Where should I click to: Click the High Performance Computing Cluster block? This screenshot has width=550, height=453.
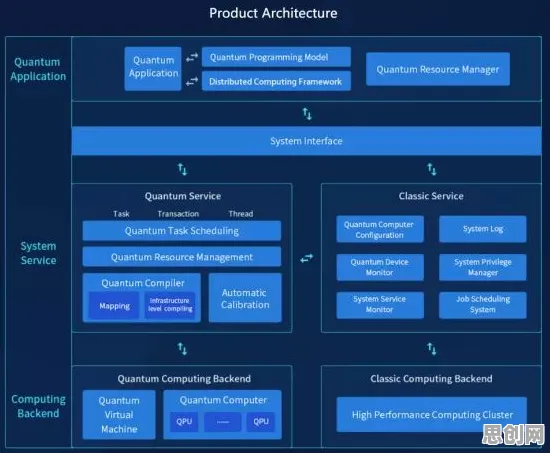coord(432,414)
